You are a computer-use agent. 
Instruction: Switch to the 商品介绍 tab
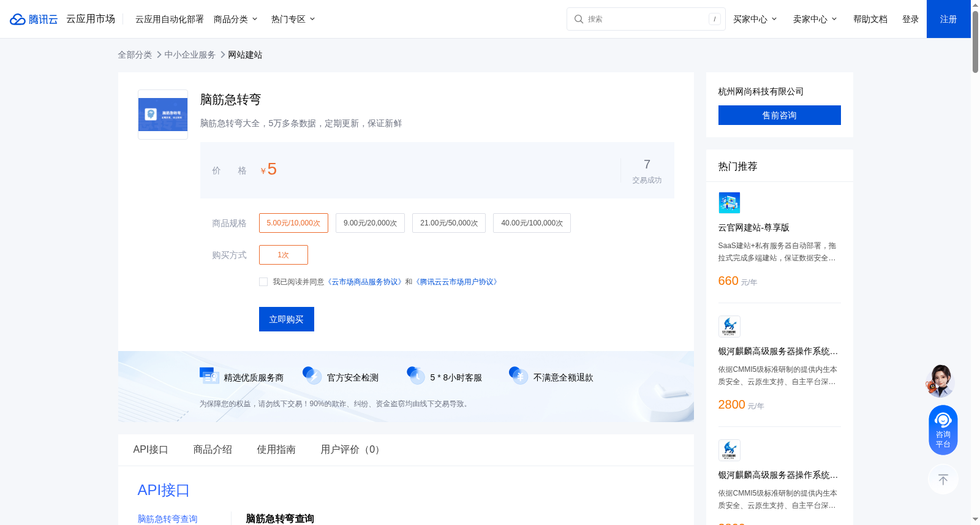(213, 450)
